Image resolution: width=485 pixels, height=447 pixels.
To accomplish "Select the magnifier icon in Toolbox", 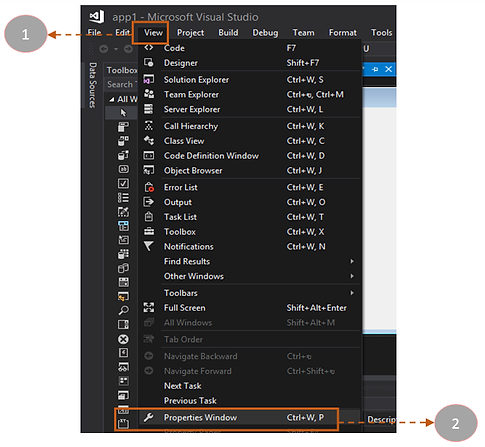I will (123, 310).
